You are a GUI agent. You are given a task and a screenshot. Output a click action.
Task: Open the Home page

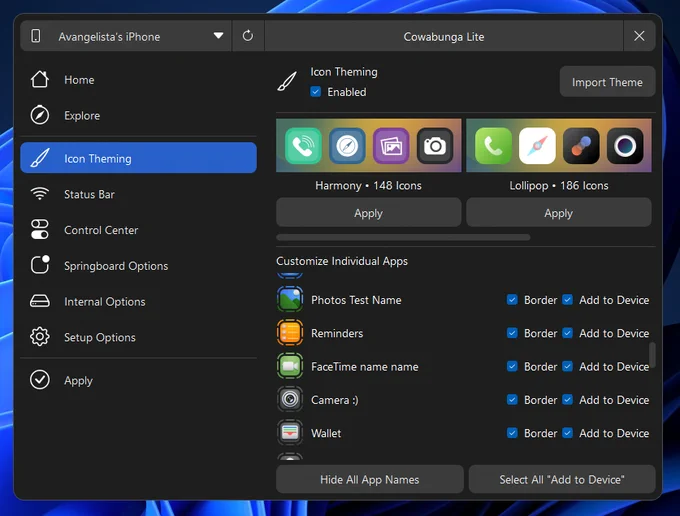tap(138, 79)
